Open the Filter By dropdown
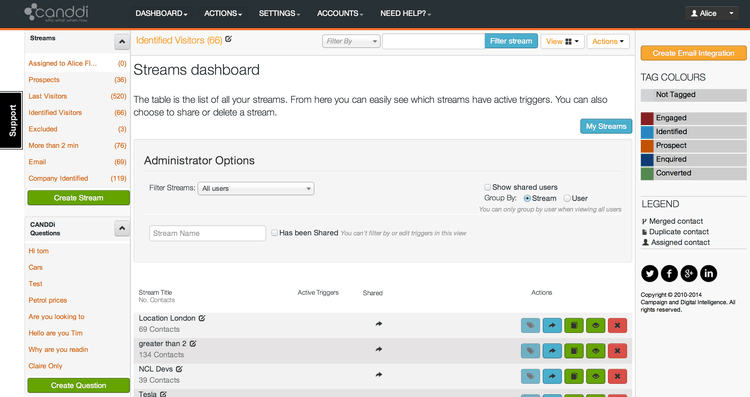This screenshot has height=397, width=750. pyautogui.click(x=351, y=41)
